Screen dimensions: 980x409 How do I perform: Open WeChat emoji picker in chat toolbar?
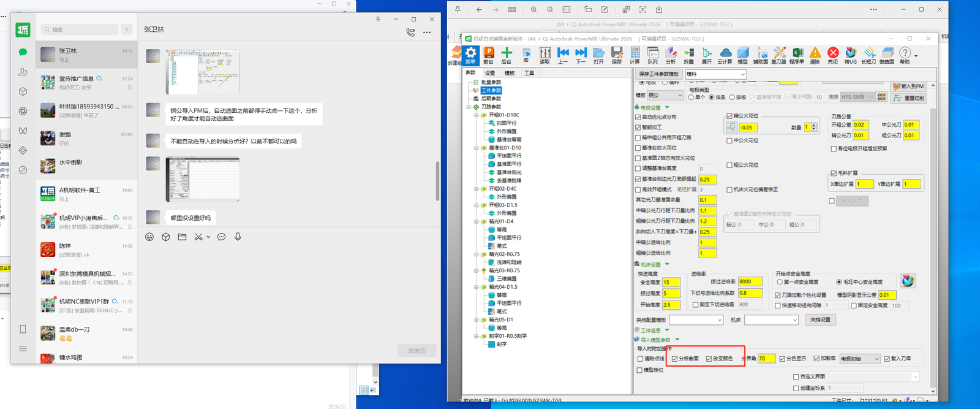point(149,237)
